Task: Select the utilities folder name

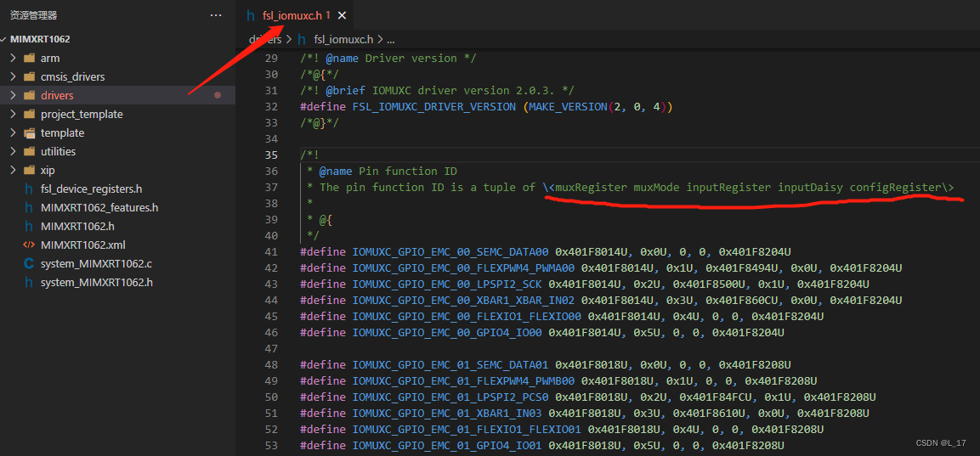Action: pos(58,152)
